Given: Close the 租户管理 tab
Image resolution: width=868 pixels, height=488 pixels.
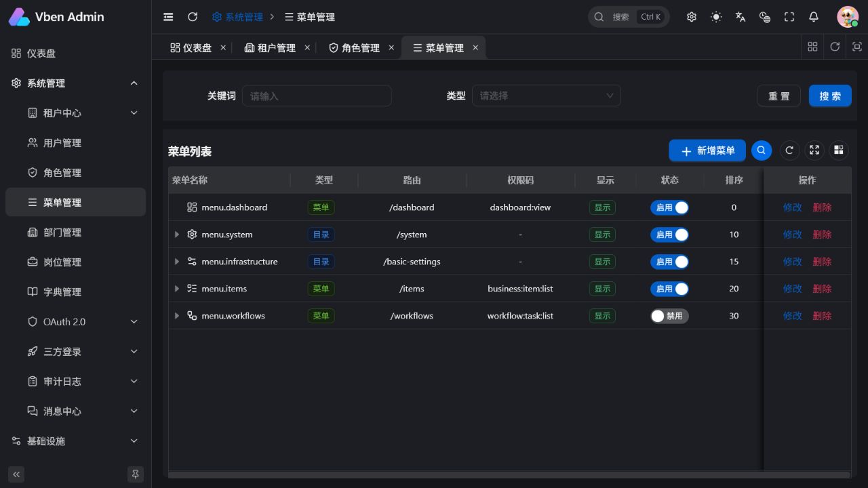Looking at the screenshot, I should tap(307, 47).
